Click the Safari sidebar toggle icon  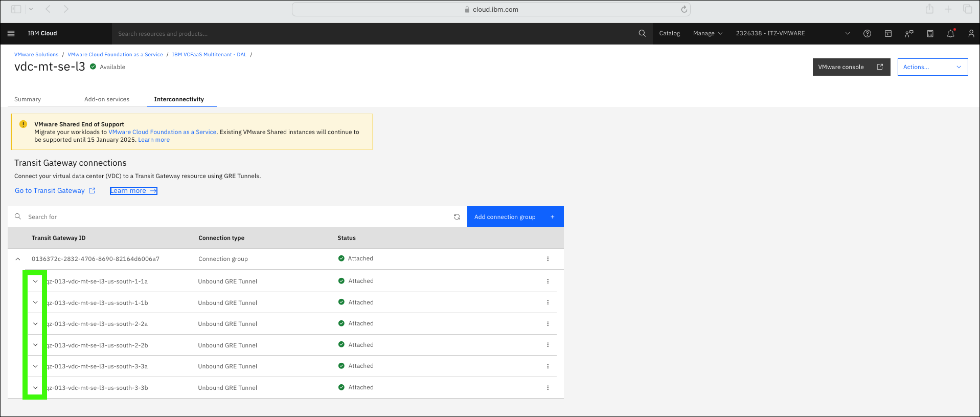16,9
